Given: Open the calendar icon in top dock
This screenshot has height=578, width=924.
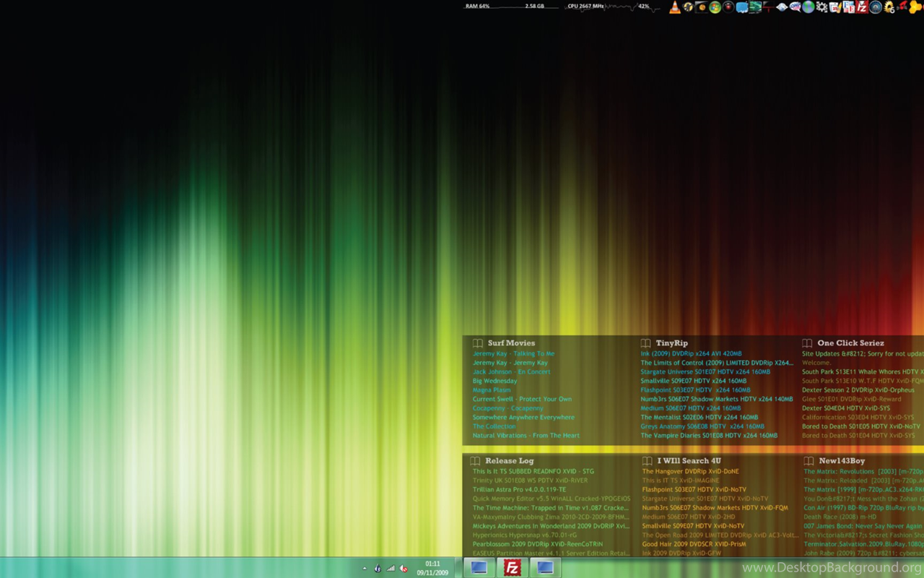Looking at the screenshot, I should point(835,7).
